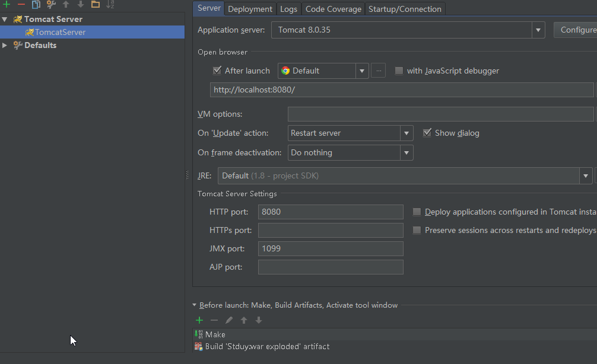Click the Configure button
This screenshot has height=364, width=597.
(x=575, y=30)
